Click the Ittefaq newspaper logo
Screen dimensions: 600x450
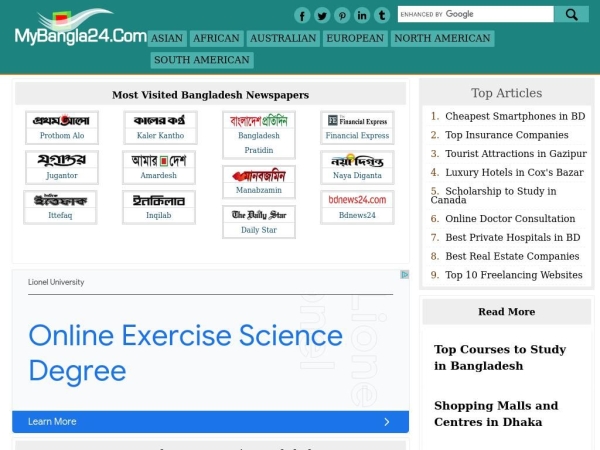(x=60, y=200)
